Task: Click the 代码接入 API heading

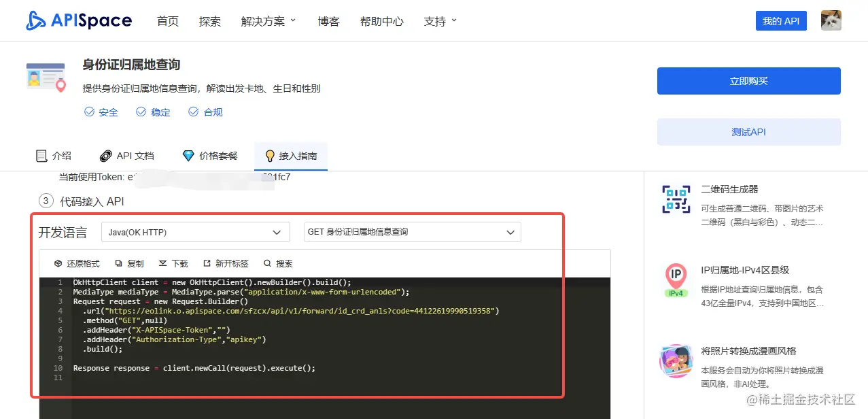Action: pos(92,201)
